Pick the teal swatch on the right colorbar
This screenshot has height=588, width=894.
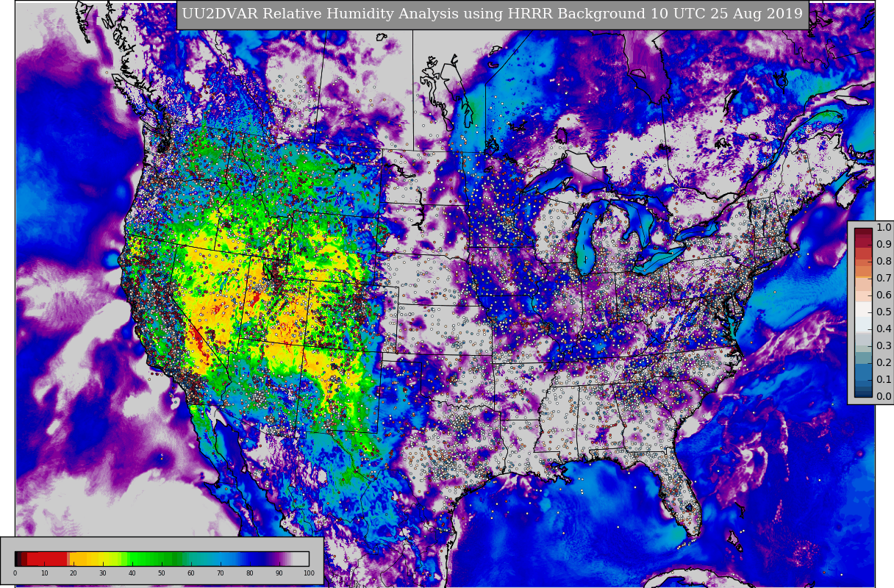click(863, 358)
